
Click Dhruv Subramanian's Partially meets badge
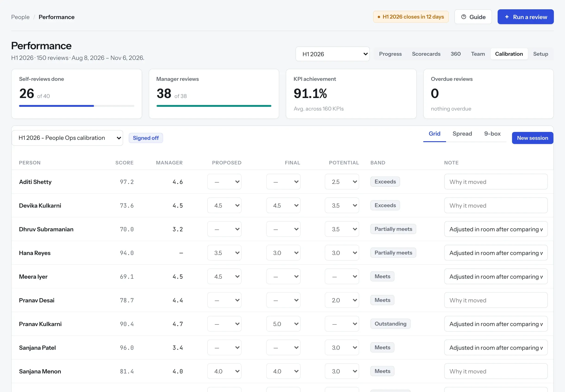393,229
